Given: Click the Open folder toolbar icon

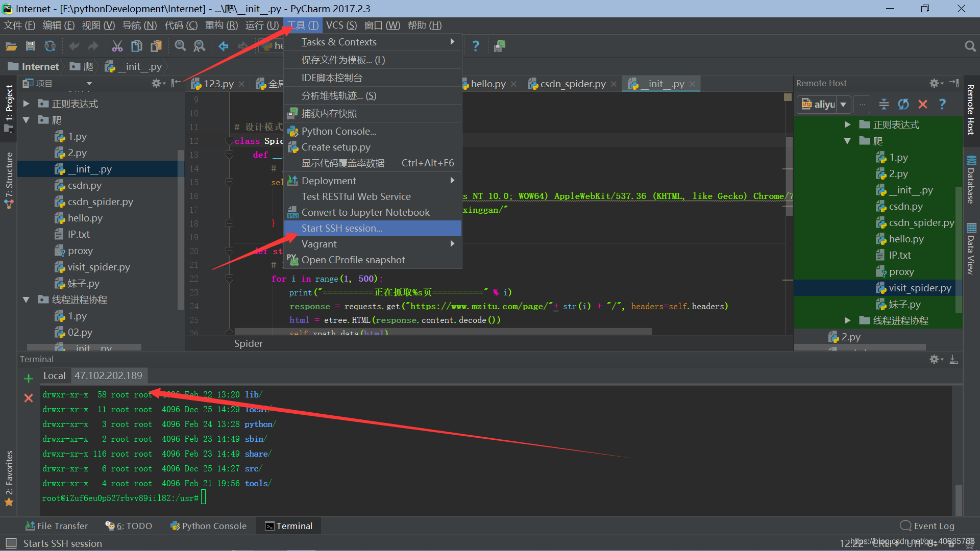Looking at the screenshot, I should (x=11, y=46).
